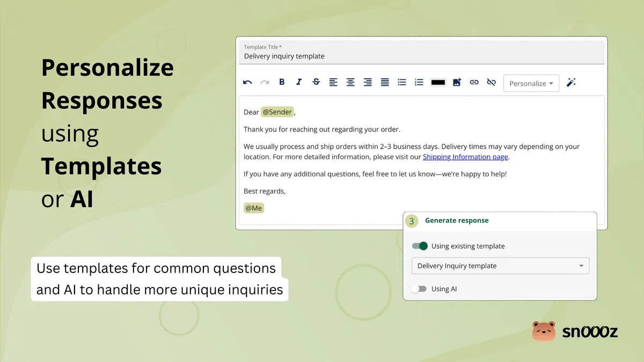Screen dimensions: 644x362
Task: Activate the AI magic wand icon
Action: pyautogui.click(x=571, y=82)
